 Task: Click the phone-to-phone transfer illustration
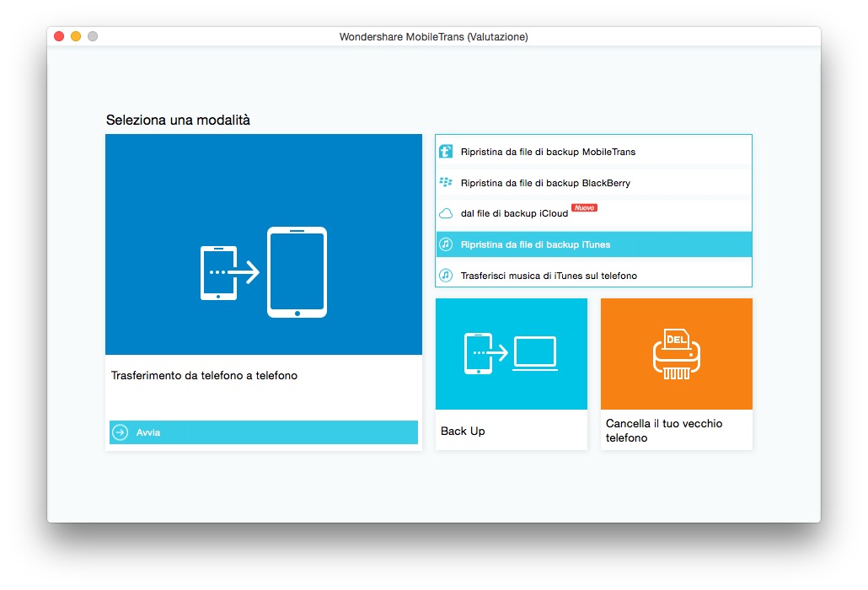click(x=264, y=271)
